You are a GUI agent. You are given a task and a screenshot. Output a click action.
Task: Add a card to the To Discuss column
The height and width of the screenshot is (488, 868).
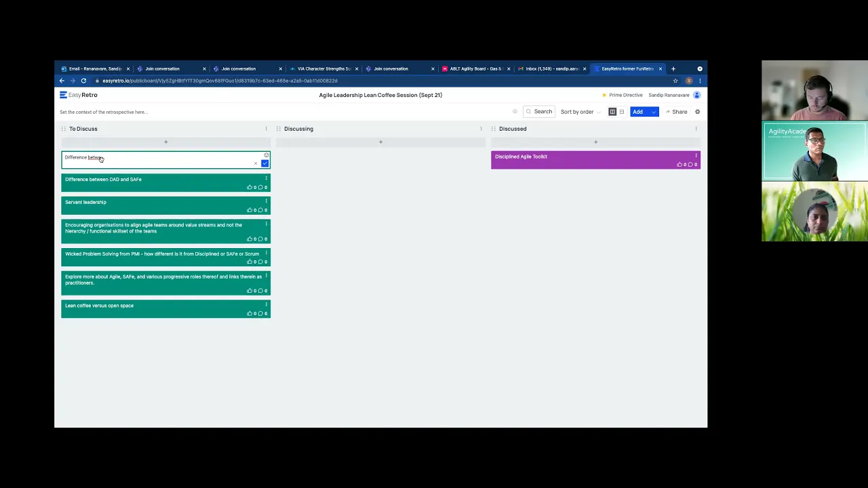click(x=165, y=142)
